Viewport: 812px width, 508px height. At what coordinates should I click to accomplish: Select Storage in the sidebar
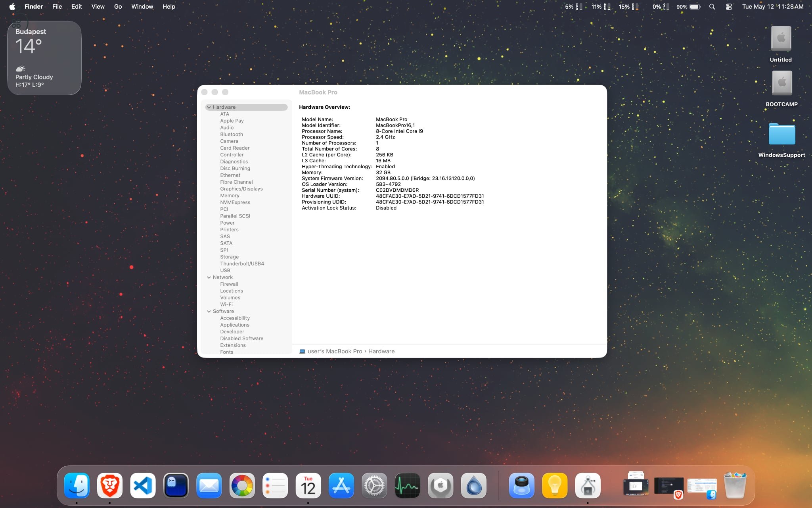pyautogui.click(x=229, y=257)
